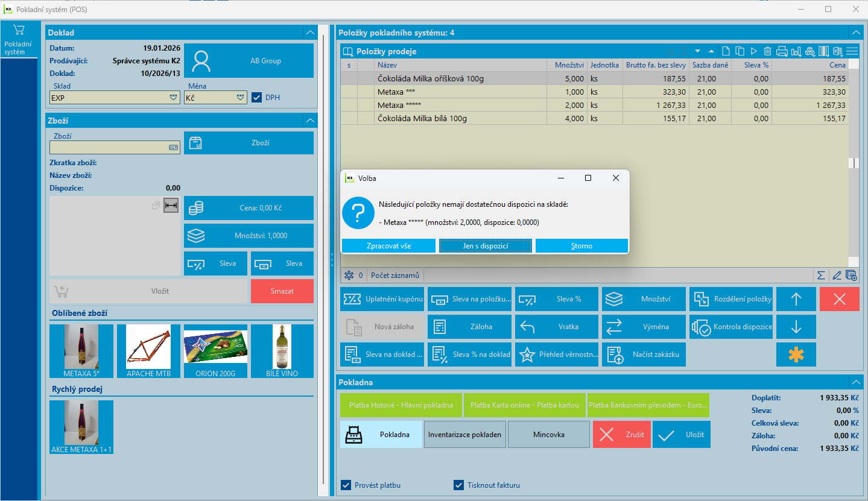Click the Brutto fa. bez slevy column header
Image resolution: width=868 pixels, height=501 pixels.
656,65
